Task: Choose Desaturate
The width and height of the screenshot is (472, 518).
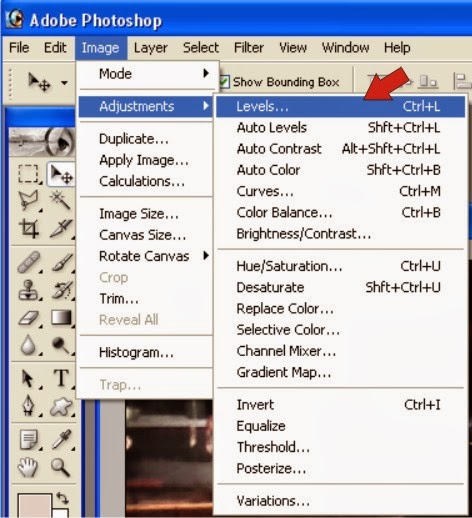Action: coord(341,287)
